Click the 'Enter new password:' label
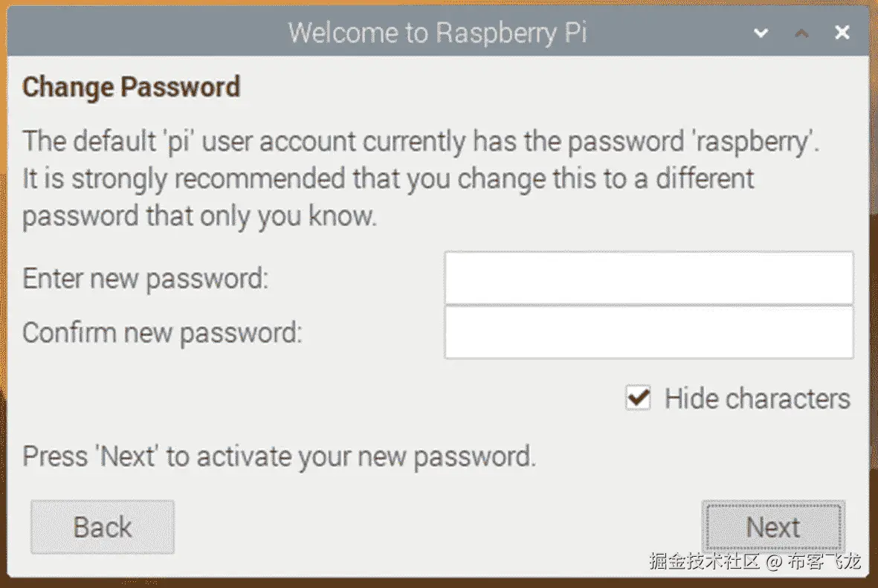Viewport: 878px width, 588px height. tap(145, 279)
